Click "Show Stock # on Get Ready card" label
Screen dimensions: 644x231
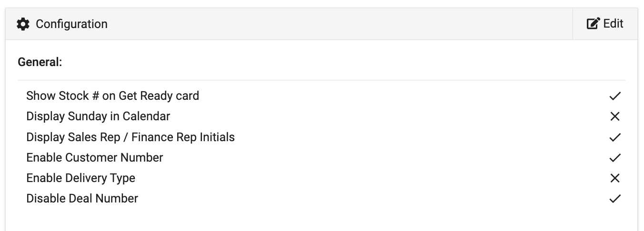coord(112,96)
